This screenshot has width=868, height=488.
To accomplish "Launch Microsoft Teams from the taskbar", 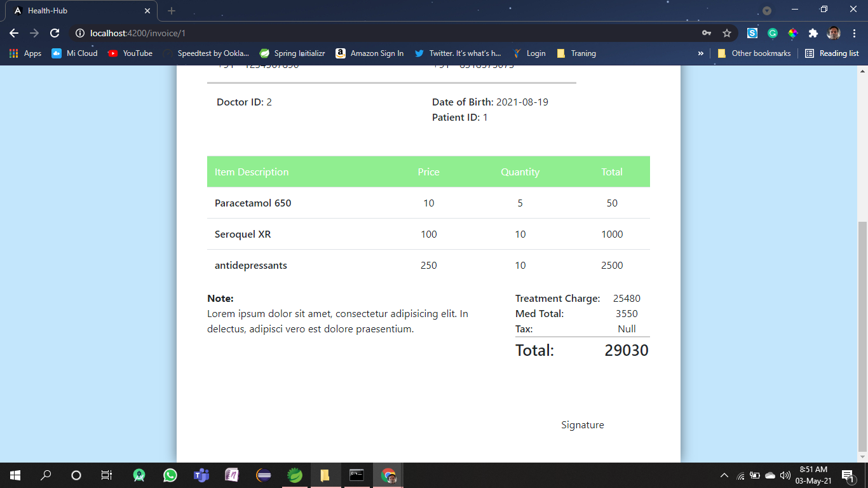I will (201, 475).
